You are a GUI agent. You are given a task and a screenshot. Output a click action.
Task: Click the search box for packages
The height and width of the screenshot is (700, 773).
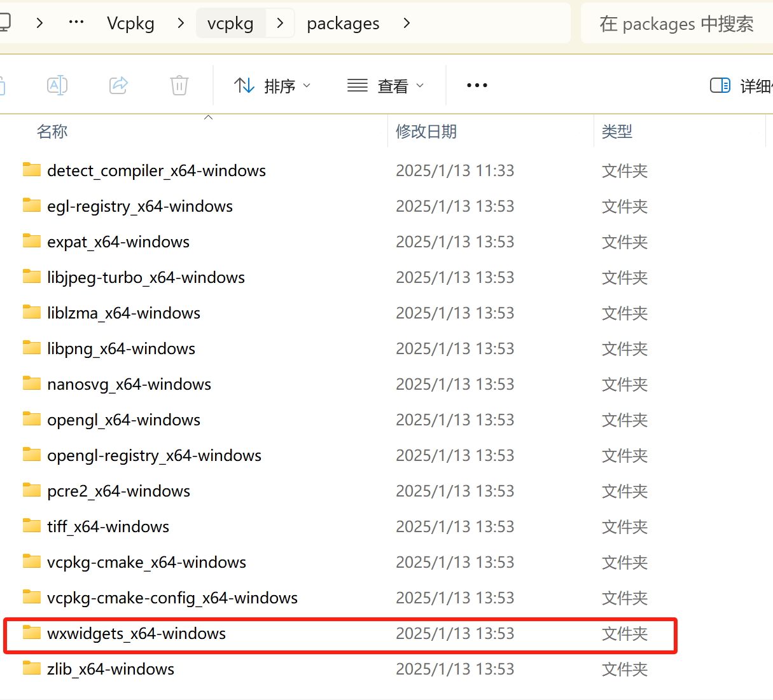(x=676, y=24)
